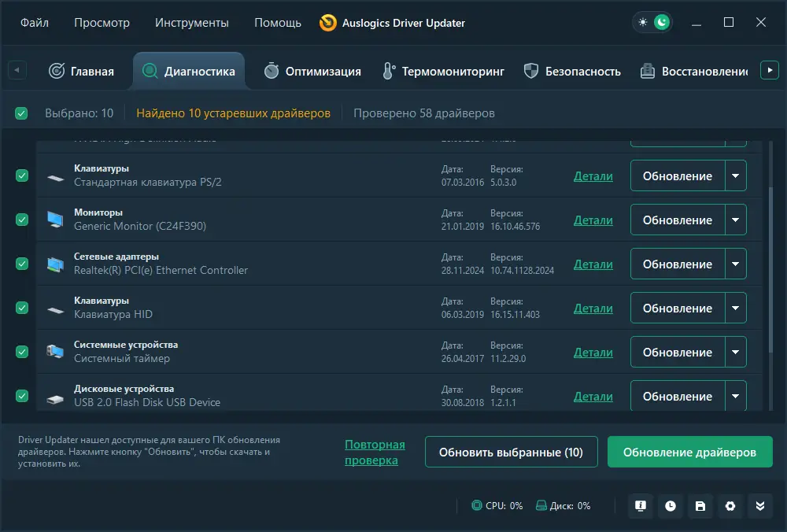
Task: Click the Auslogics Driver Updater logo icon
Action: (327, 23)
